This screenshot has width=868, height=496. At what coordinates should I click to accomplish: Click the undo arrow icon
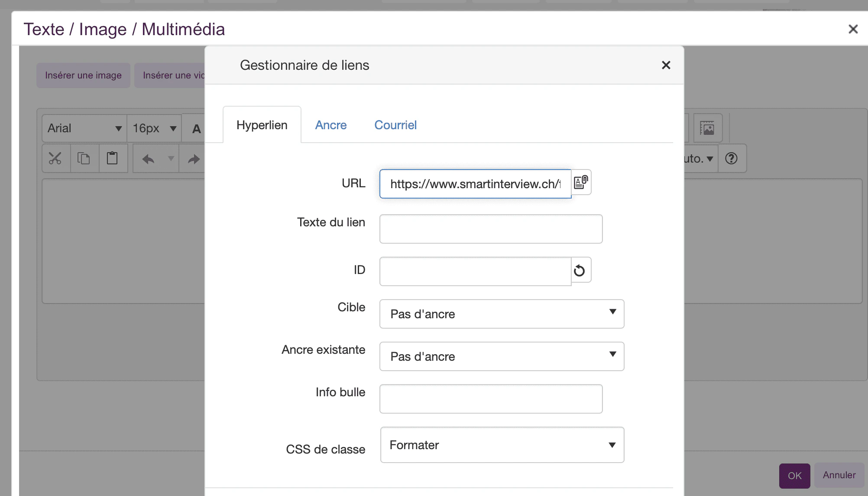point(148,159)
